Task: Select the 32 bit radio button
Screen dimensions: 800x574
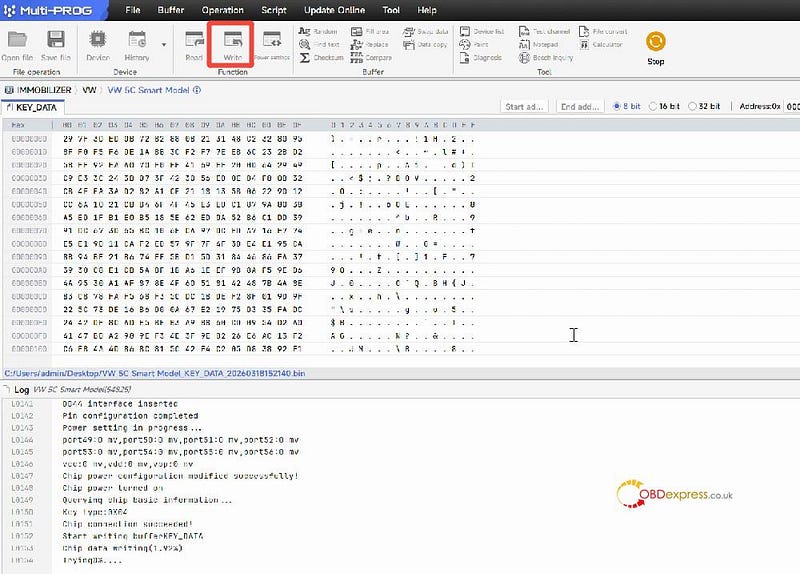Action: click(692, 106)
